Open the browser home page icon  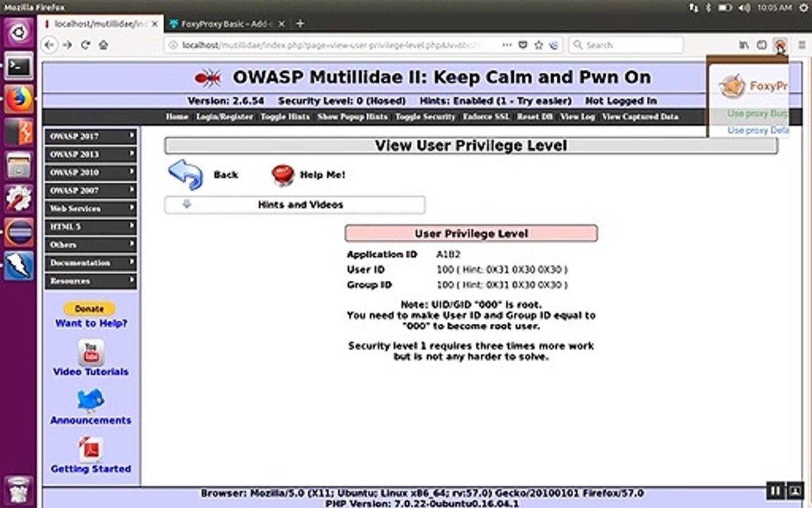tap(104, 45)
